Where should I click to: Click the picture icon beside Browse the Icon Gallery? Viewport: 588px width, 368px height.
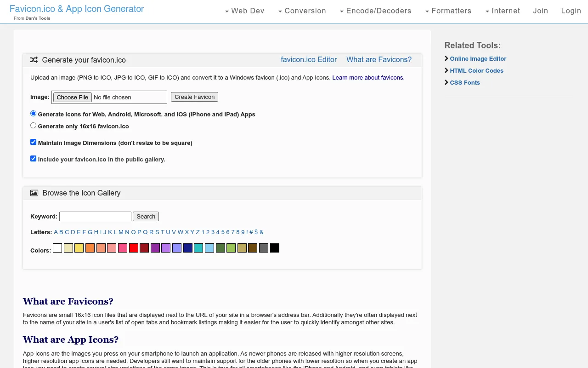pyautogui.click(x=34, y=193)
